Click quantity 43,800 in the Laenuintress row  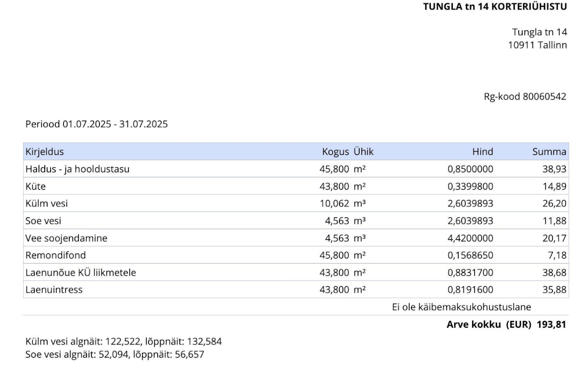click(334, 290)
